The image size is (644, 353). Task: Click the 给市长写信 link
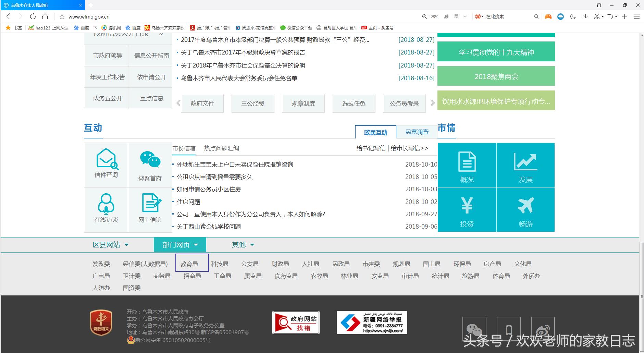pos(406,148)
